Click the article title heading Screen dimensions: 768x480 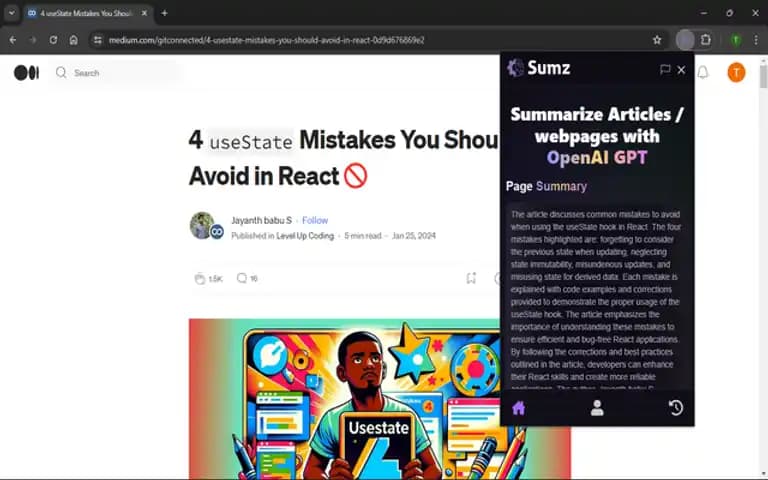344,158
